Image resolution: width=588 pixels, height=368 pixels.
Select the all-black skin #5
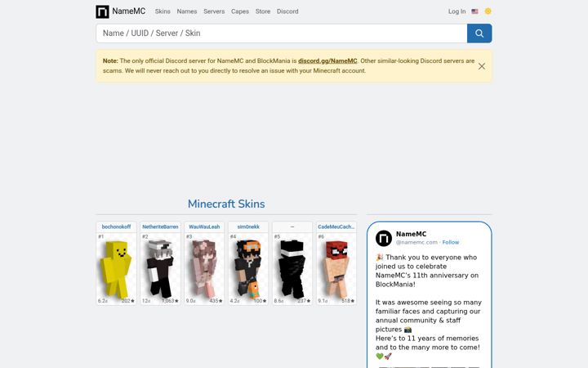(x=292, y=268)
